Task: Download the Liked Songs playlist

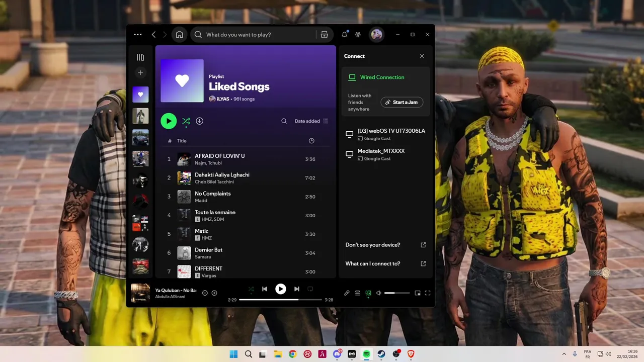Action: coord(199,121)
